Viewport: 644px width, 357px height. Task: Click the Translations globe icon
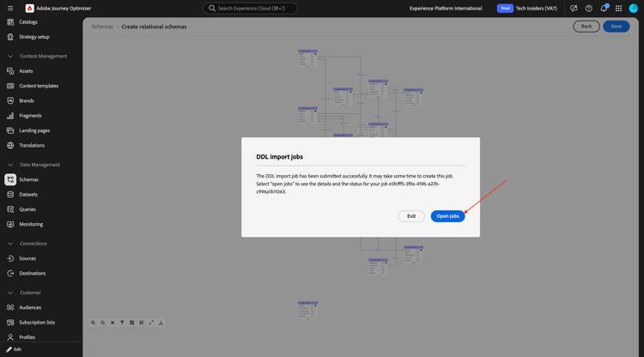pos(10,145)
